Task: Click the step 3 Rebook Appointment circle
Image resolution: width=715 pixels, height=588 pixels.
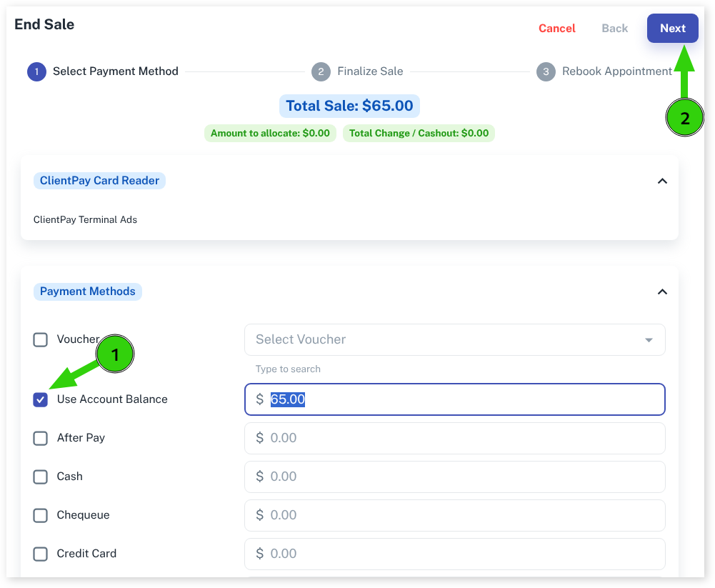Action: pos(546,71)
